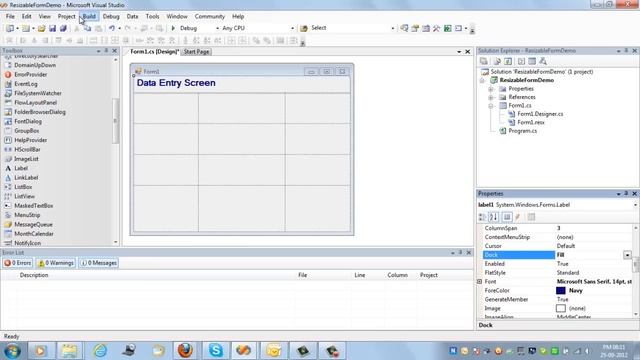Toggle auto-hide pin on Properties panel

pyautogui.click(x=626, y=193)
